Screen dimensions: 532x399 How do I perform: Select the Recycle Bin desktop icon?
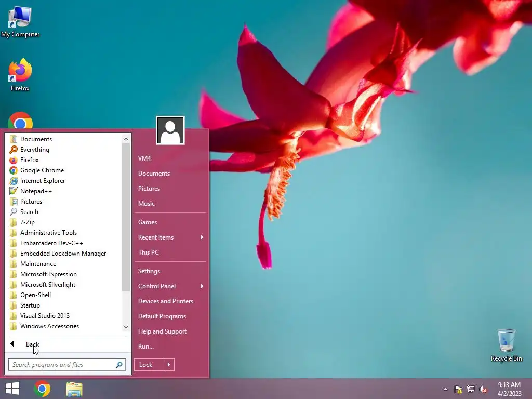coord(506,345)
